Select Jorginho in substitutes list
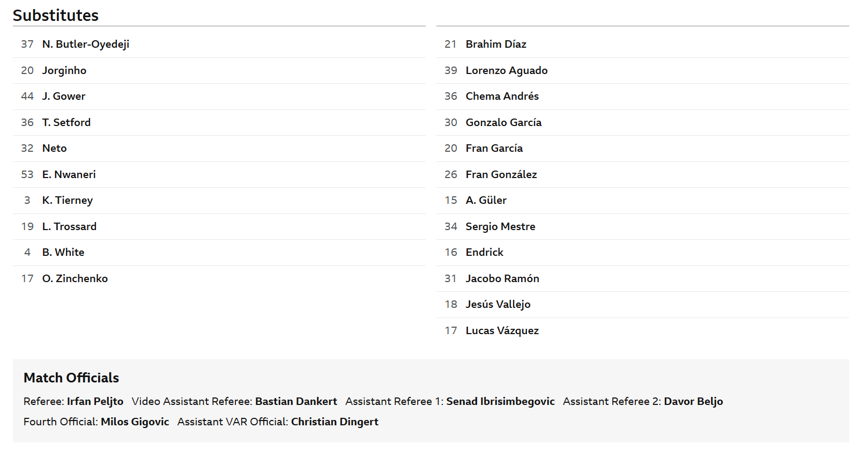Screen dimensions: 868x450 point(64,71)
